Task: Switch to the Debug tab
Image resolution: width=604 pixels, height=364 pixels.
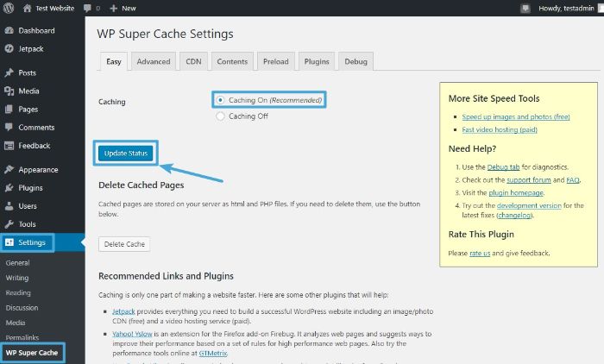Action: click(x=355, y=61)
